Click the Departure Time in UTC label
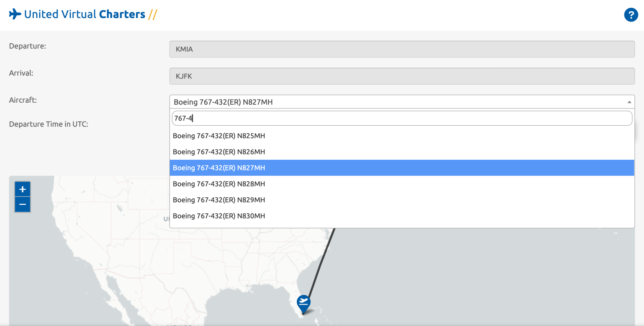The height and width of the screenshot is (326, 644). [49, 124]
